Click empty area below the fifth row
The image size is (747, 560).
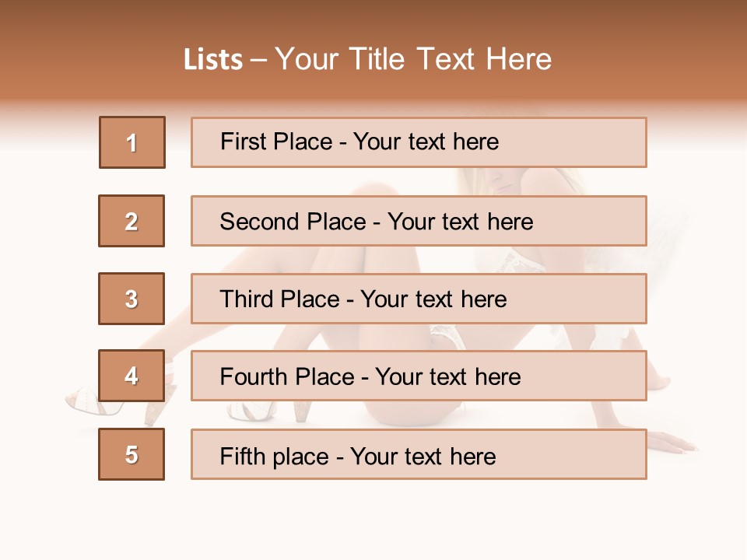click(x=373, y=517)
